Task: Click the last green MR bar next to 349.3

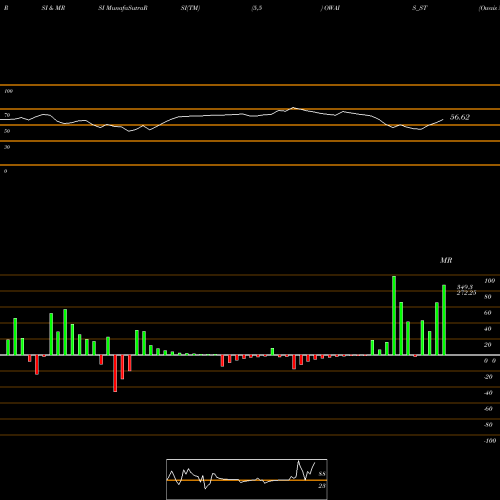Action: pos(444,320)
